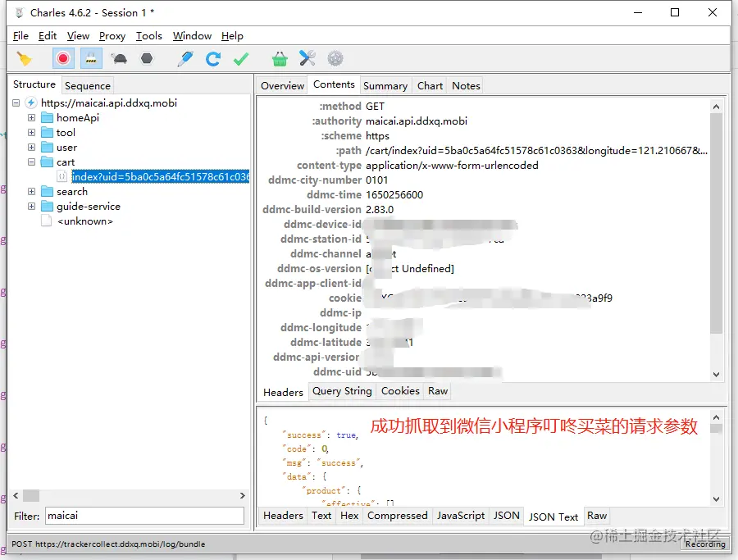Show request Cookies tab
The image size is (738, 560).
point(400,391)
